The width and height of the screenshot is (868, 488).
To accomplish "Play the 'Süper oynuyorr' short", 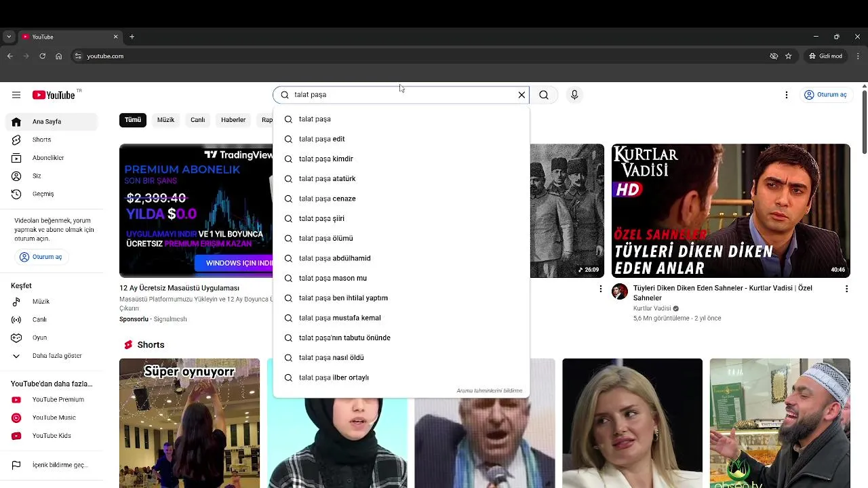I will (x=189, y=423).
